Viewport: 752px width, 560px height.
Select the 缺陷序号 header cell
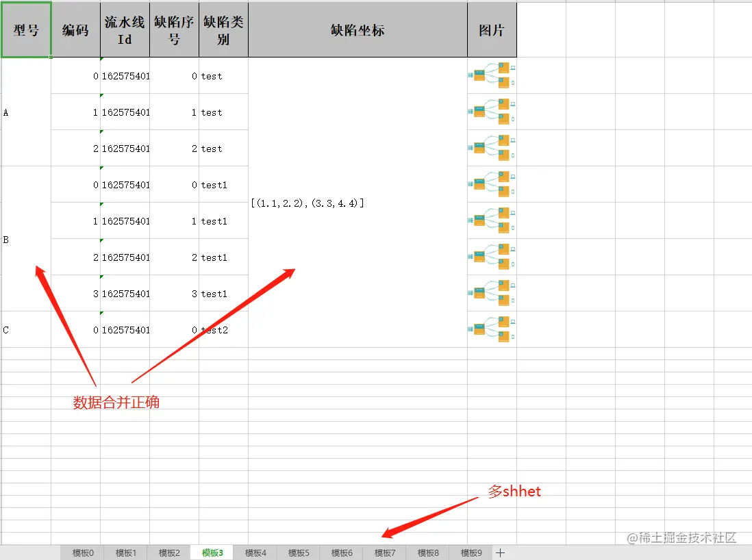click(x=174, y=29)
